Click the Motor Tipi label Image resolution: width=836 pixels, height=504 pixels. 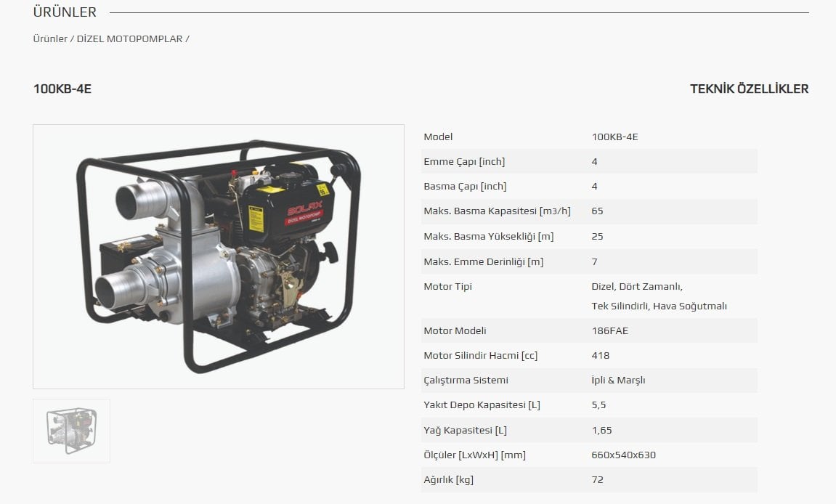click(x=448, y=287)
